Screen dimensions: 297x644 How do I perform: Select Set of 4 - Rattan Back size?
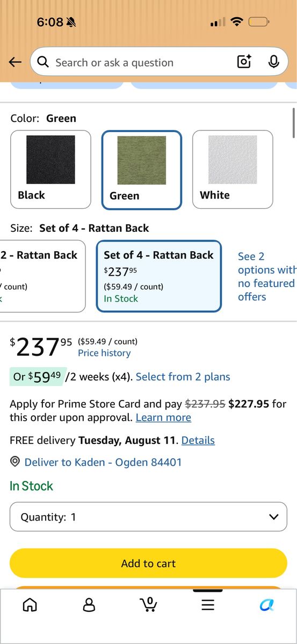[158, 276]
